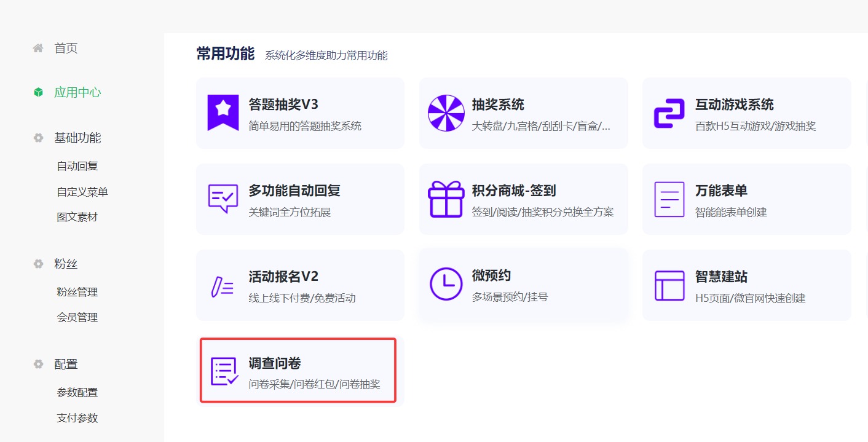Image resolution: width=868 pixels, height=442 pixels.
Task: Click the 积分商城-签到 gift box icon
Action: (446, 199)
